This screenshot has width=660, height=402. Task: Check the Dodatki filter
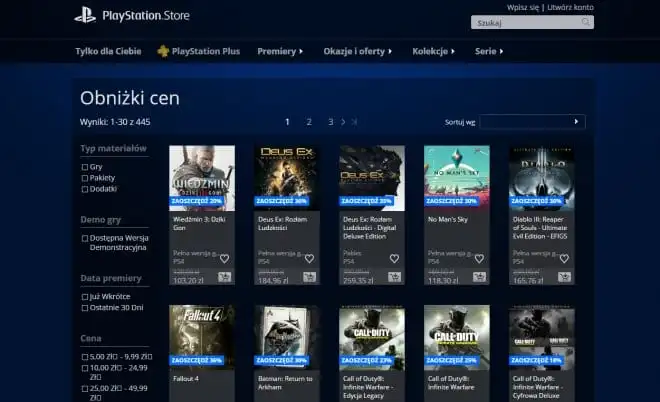tap(85, 189)
